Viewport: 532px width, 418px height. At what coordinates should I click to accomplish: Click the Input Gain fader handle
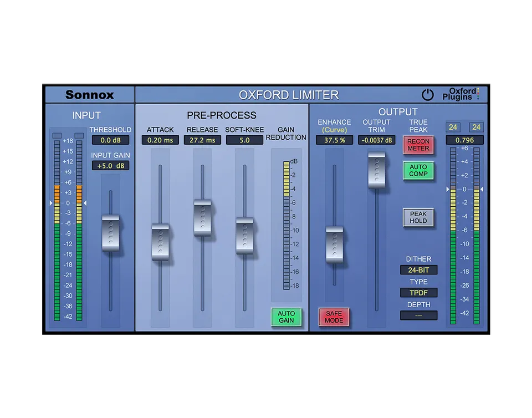click(111, 233)
